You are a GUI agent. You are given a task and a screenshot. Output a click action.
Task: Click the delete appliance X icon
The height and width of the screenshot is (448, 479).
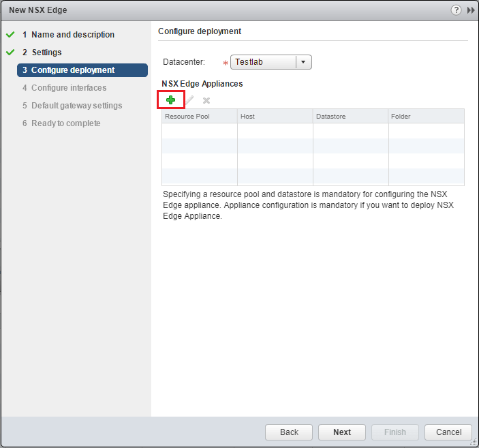[x=206, y=100]
